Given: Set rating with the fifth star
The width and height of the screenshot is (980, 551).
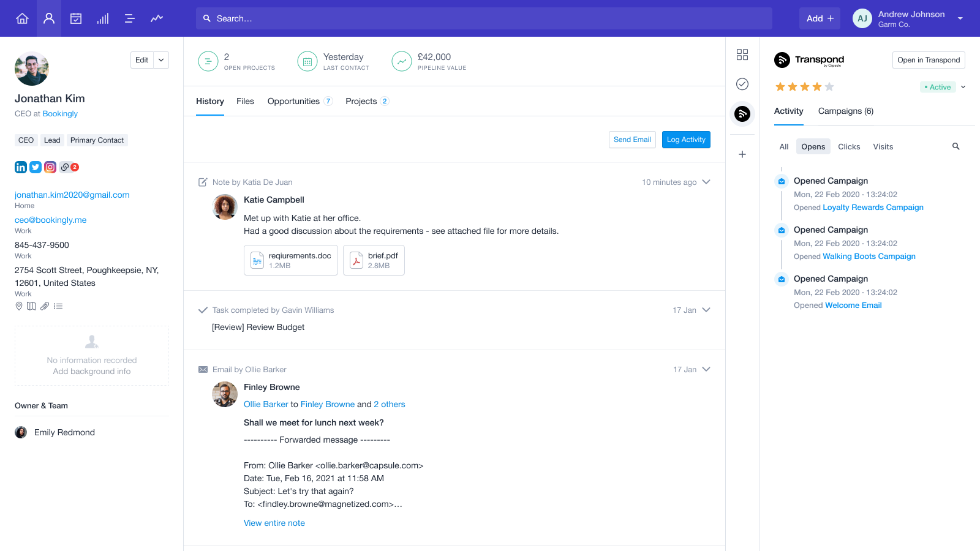Looking at the screenshot, I should tap(829, 87).
